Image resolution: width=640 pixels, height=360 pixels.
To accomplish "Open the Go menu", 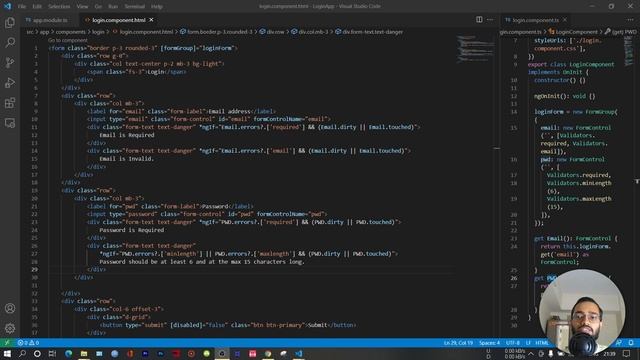I will pyautogui.click(x=98, y=7).
